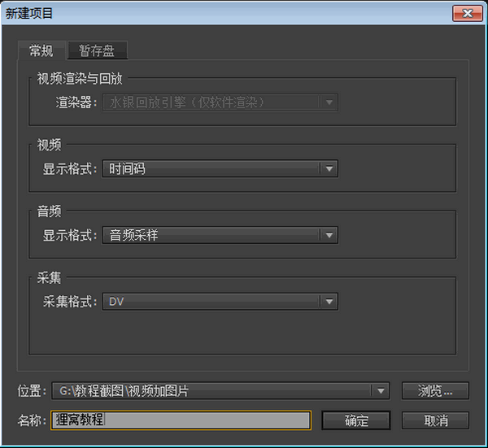
Task: Click the 位置: label
Action: click(32, 391)
